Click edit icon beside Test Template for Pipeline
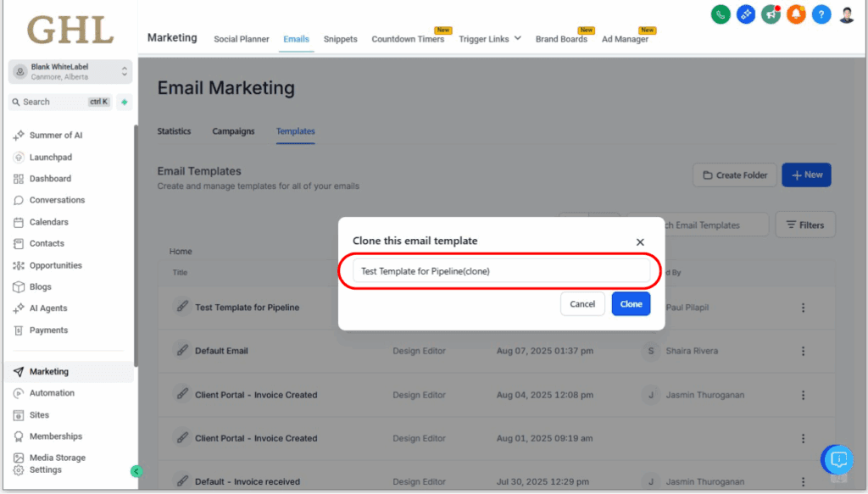868x494 pixels. (x=182, y=307)
